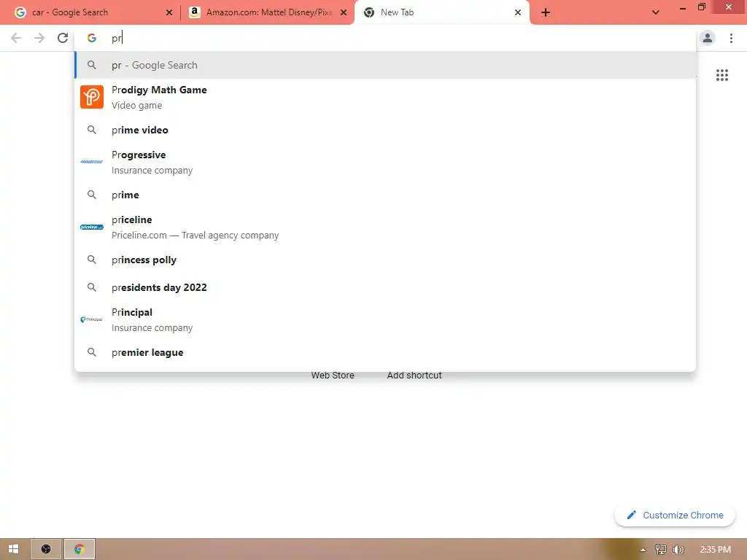Viewport: 747px width, 560px height.
Task: Click the forward navigation arrow
Action: coord(39,38)
